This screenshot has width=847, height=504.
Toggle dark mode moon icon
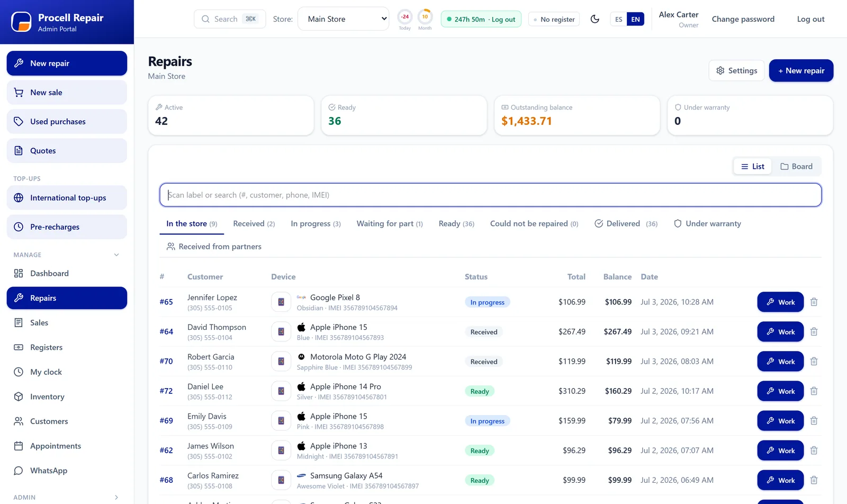(x=595, y=19)
